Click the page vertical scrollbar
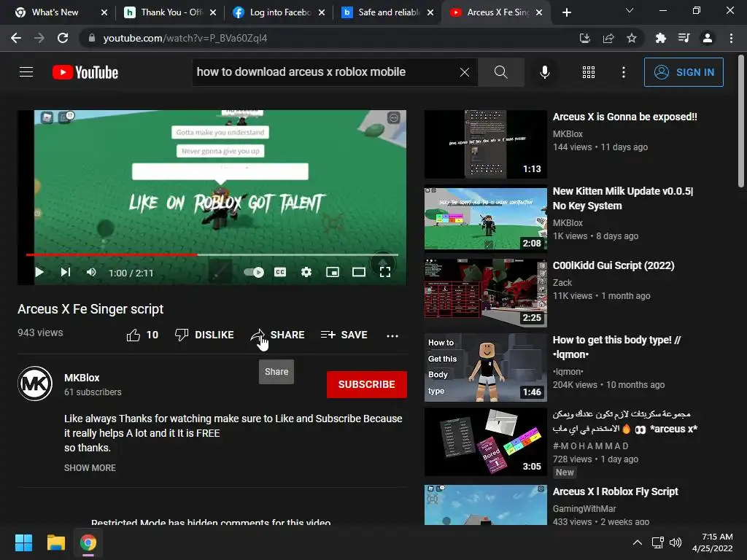 pyautogui.click(x=741, y=122)
